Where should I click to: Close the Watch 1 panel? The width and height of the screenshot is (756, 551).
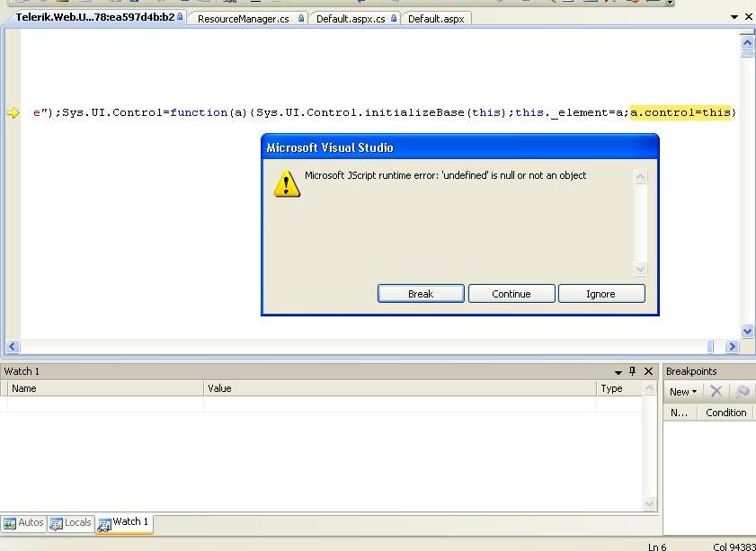[x=648, y=371]
